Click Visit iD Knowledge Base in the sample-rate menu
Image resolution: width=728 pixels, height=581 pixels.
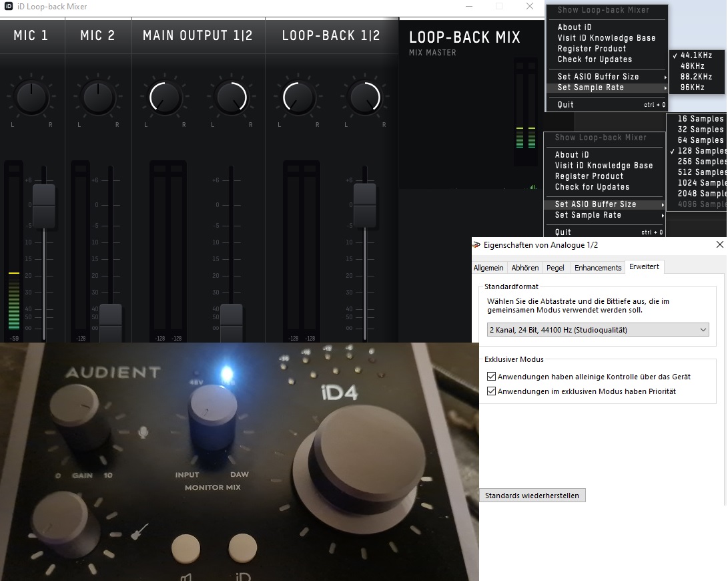tap(607, 38)
